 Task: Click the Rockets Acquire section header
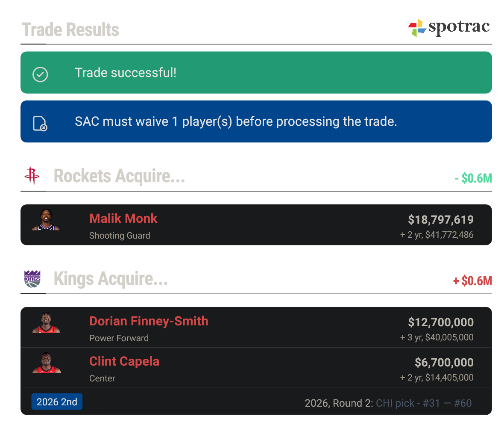(x=119, y=176)
